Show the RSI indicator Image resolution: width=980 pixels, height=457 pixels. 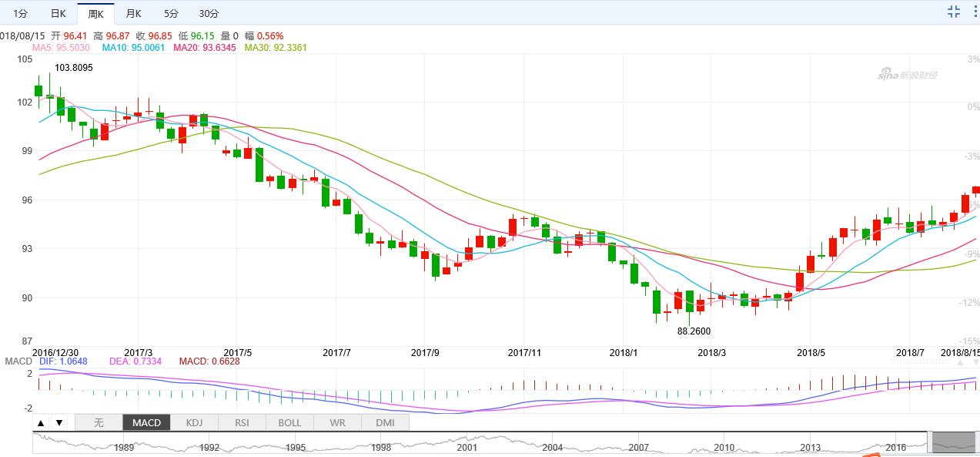(x=242, y=422)
